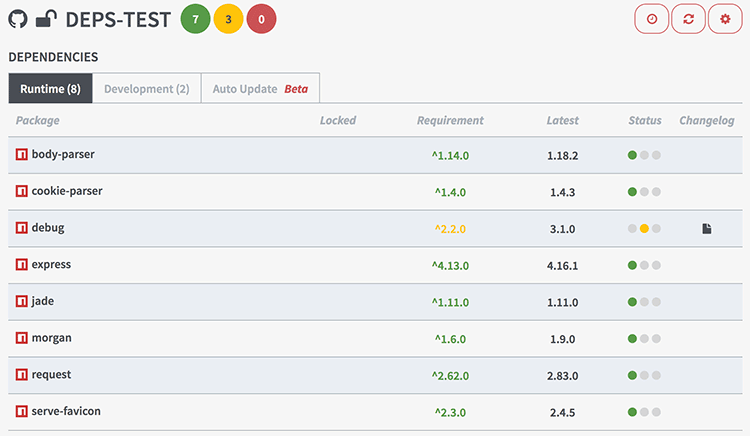Viewport: 750px width, 436px height.
Task: Click the ^1.4.0 requirement value
Action: [x=450, y=192]
